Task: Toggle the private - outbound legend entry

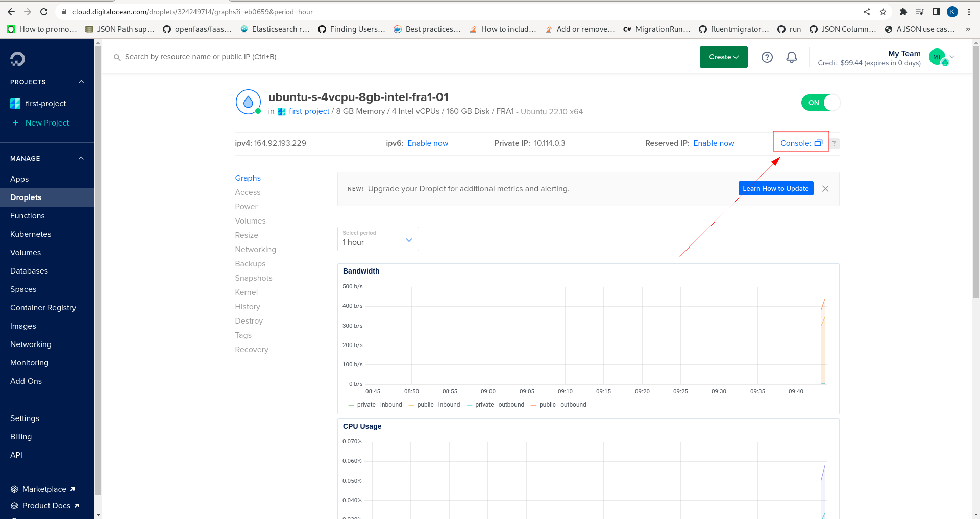Action: click(496, 405)
